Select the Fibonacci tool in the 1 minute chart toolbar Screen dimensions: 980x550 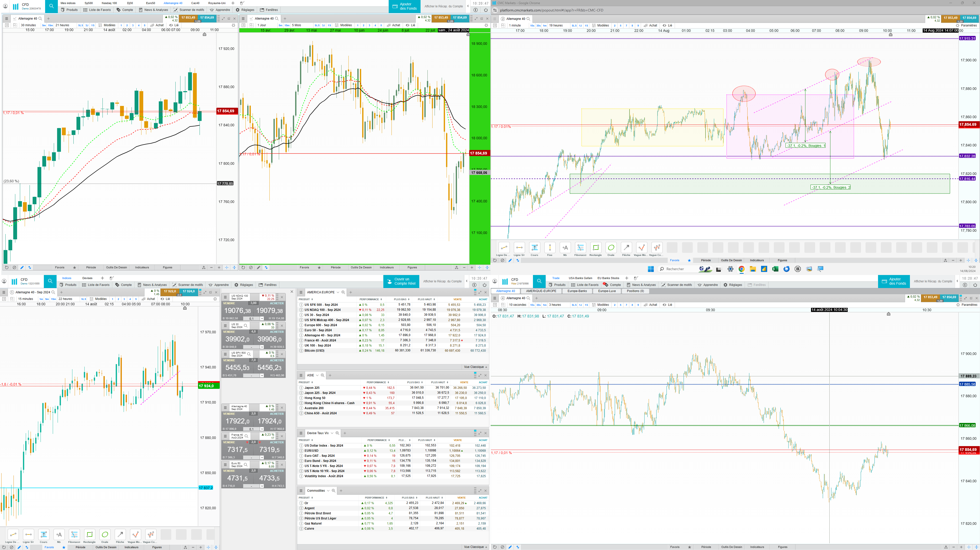[x=580, y=248]
